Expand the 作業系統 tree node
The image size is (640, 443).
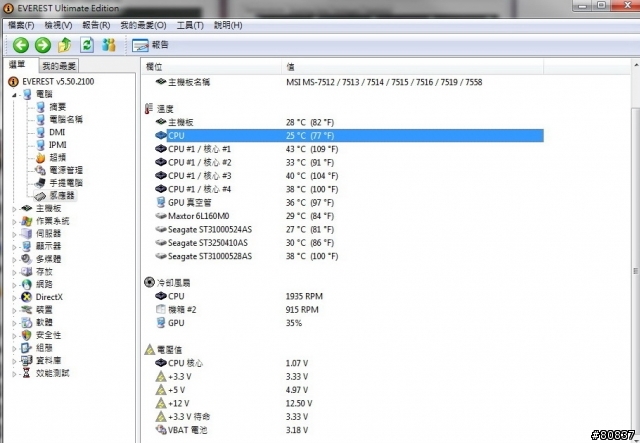coord(14,222)
